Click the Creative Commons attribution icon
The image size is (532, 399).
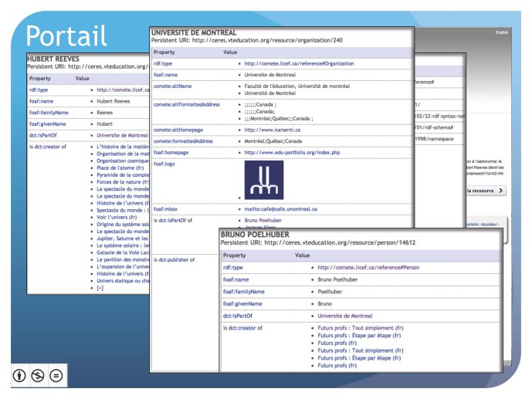[x=19, y=376]
